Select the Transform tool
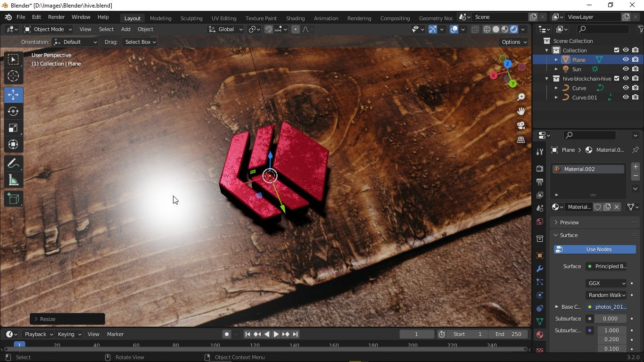 13,144
